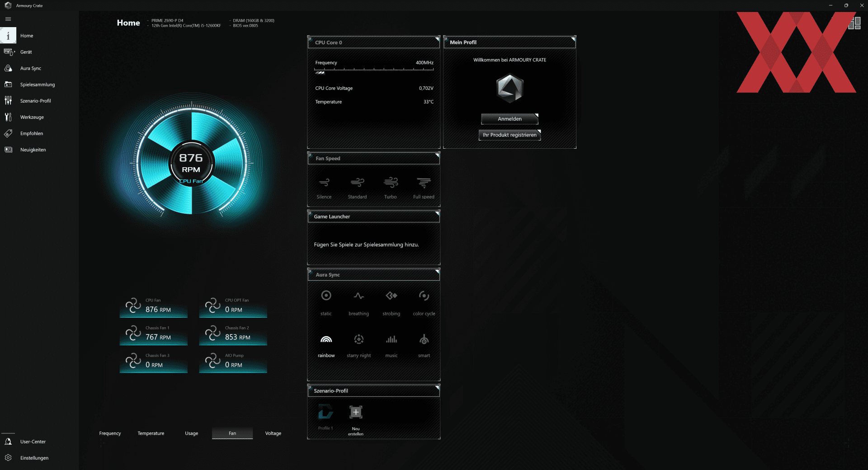Switch to the Frequency tab

[x=110, y=433]
